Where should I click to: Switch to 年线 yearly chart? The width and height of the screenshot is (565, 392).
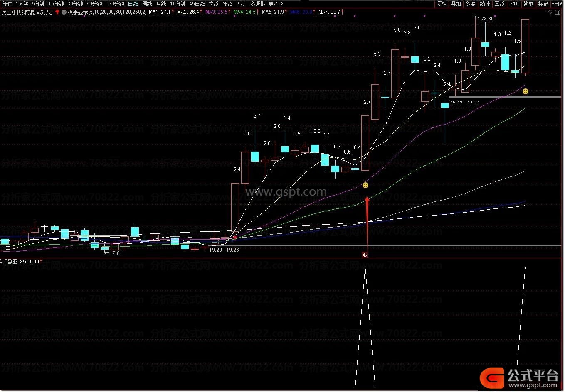(x=228, y=4)
